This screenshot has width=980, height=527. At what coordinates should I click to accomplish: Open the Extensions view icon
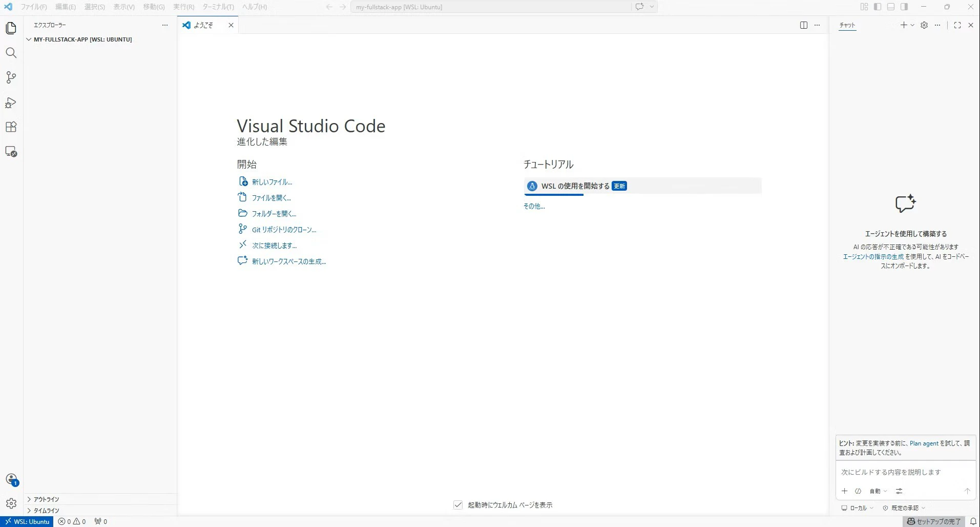(x=11, y=127)
